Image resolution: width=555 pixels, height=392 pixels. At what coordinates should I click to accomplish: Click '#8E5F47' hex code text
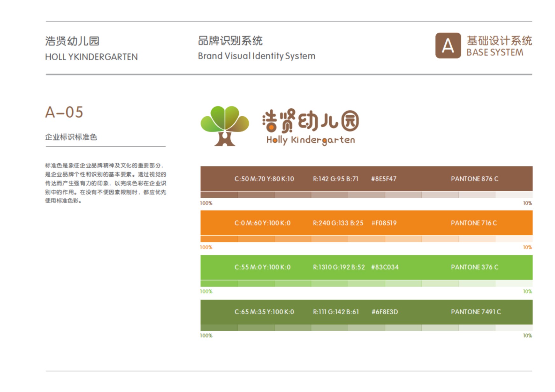coord(384,179)
